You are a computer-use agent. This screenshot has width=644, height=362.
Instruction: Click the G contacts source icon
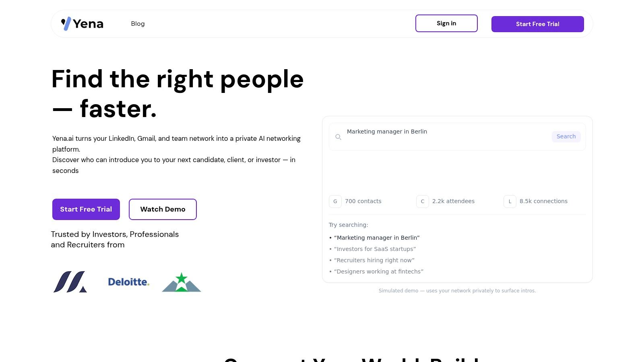pyautogui.click(x=335, y=202)
